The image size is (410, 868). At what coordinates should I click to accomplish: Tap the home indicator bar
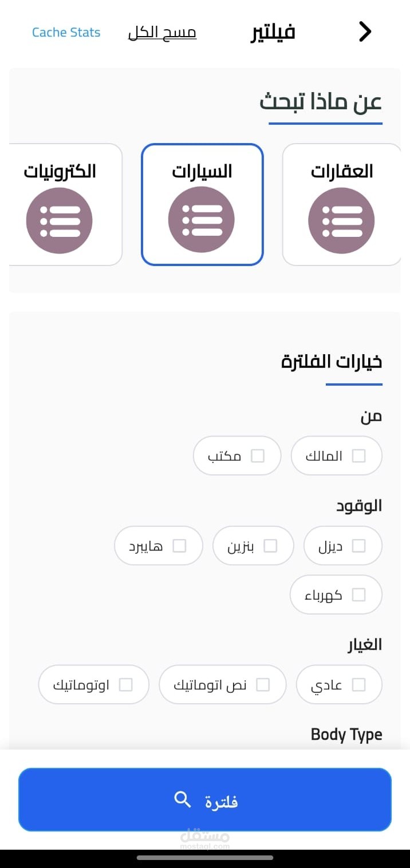[205, 857]
